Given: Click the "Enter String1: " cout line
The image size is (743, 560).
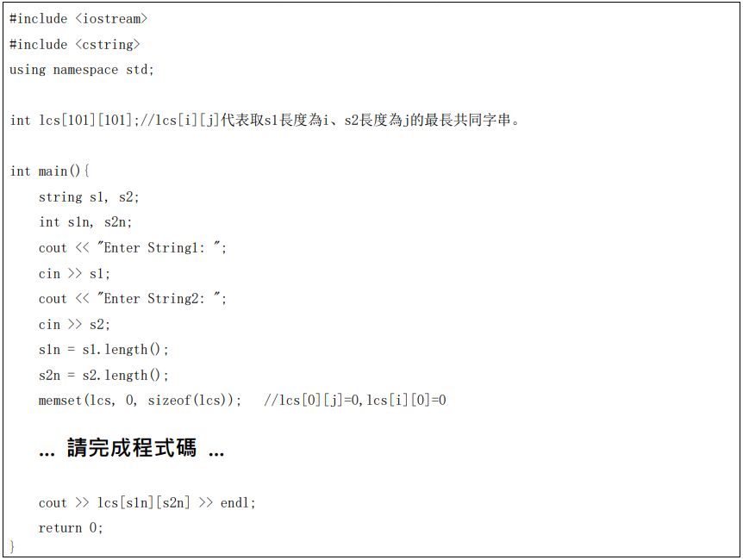Looking at the screenshot, I should pos(133,248).
